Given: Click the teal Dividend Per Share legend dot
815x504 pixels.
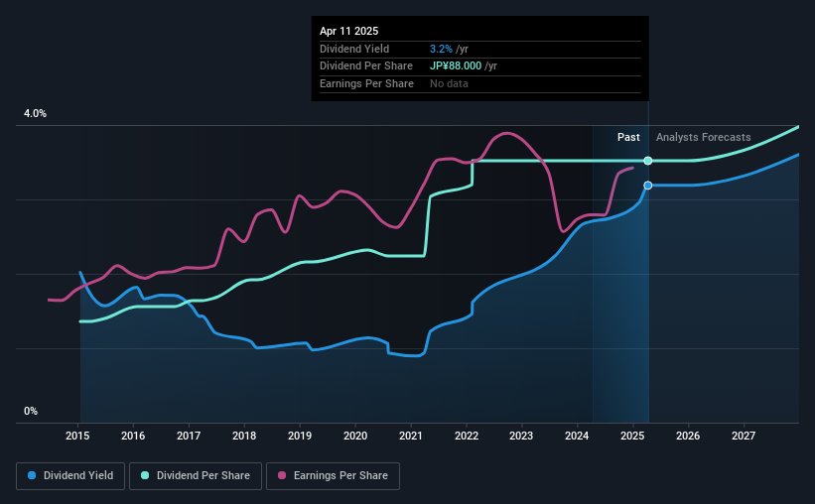Looking at the screenshot, I should point(145,475).
